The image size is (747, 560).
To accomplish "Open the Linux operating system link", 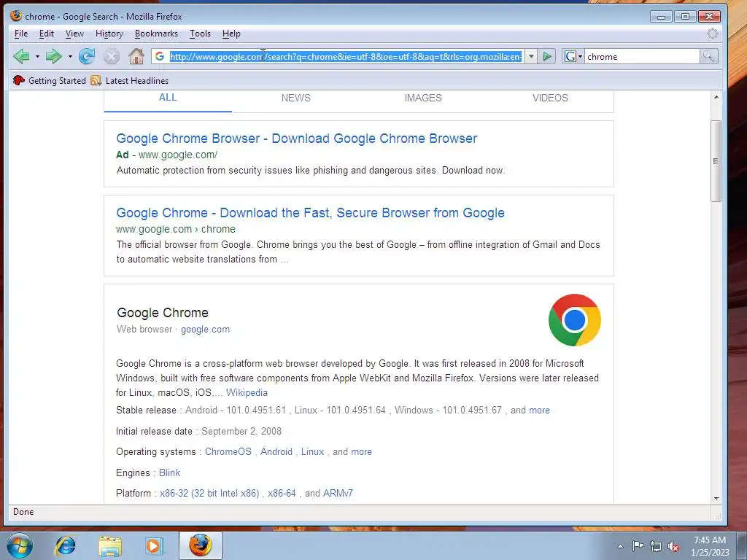I will (312, 451).
